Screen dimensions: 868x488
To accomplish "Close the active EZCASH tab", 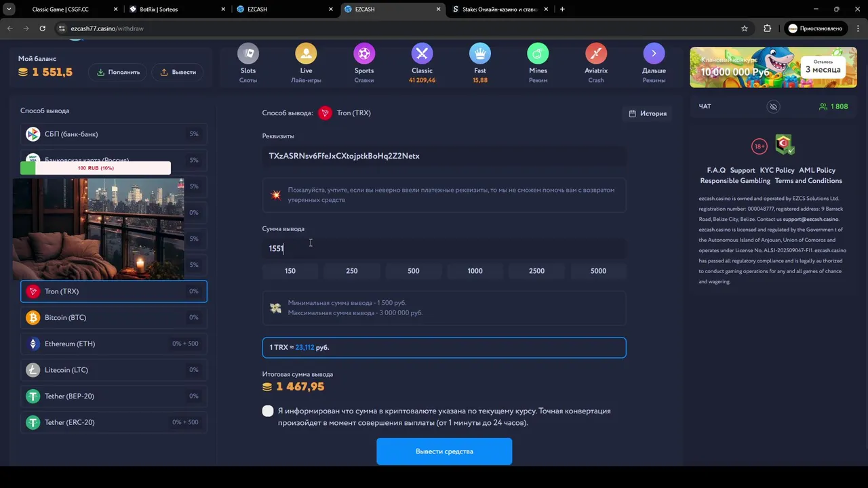I will click(437, 9).
